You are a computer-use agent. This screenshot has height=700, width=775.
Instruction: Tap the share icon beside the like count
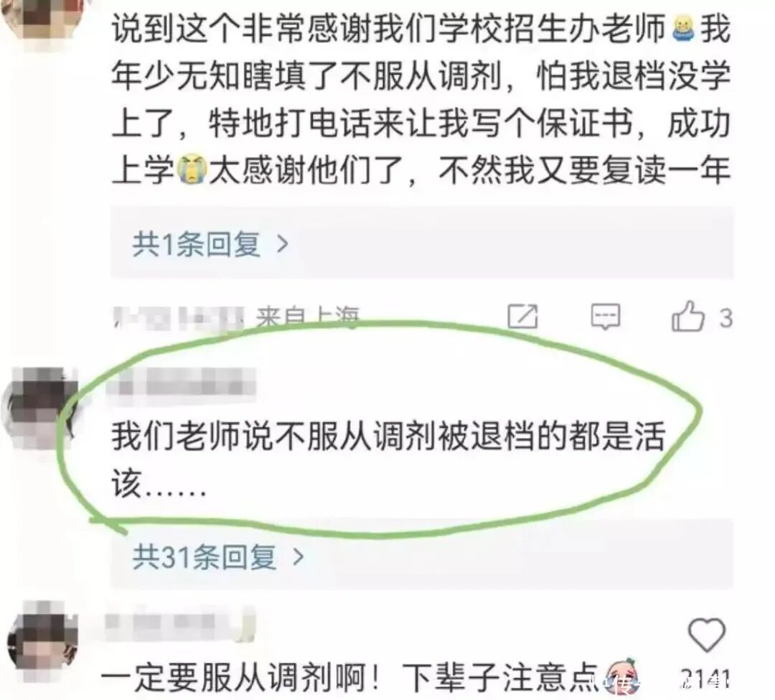point(522,315)
